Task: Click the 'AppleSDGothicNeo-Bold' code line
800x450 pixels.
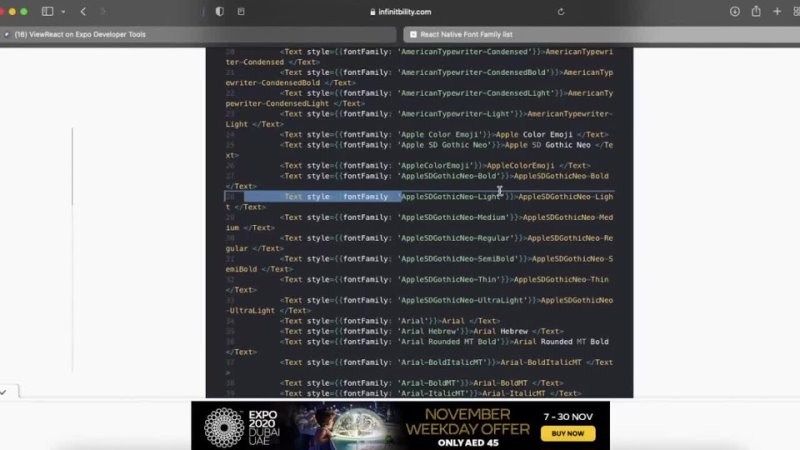Action: (x=419, y=181)
